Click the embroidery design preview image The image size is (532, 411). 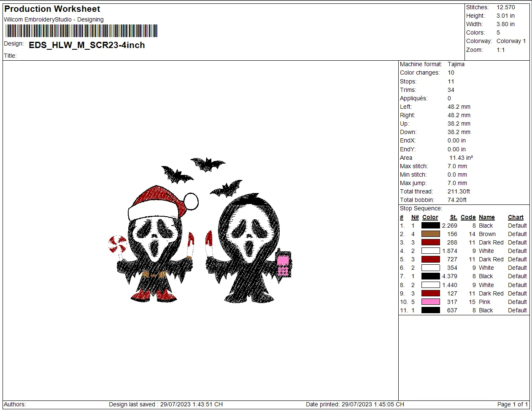coord(200,230)
